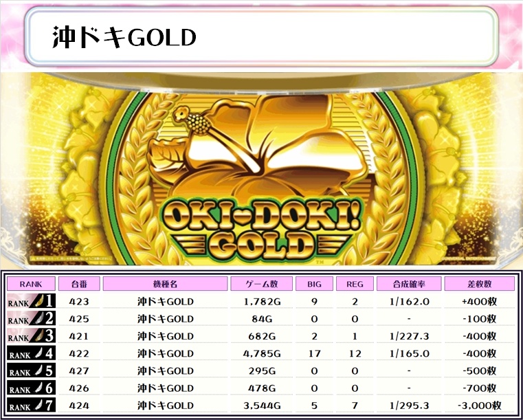Click the -3,000枚 difference value
Screen dimensions: 523x420
[x=479, y=406]
